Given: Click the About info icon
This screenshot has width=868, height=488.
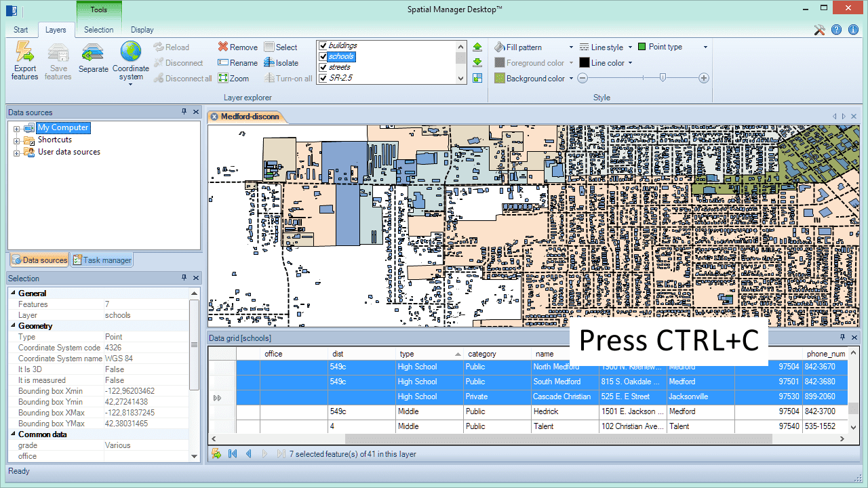Looking at the screenshot, I should [853, 30].
